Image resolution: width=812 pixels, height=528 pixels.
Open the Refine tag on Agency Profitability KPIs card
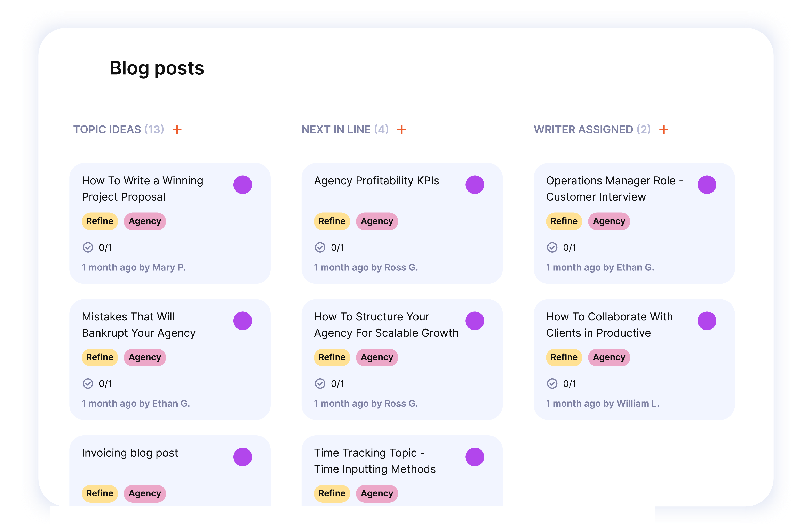[332, 221]
